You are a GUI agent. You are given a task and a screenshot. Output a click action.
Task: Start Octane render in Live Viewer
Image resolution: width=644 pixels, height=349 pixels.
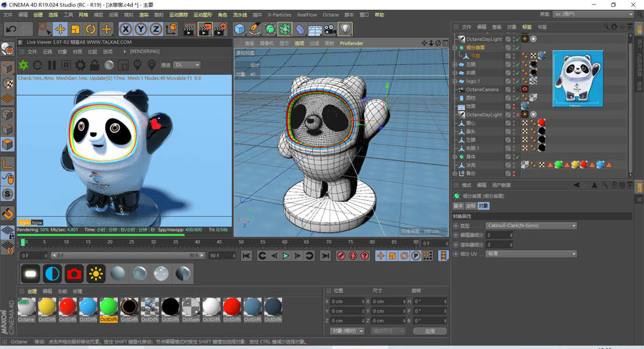pos(23,65)
